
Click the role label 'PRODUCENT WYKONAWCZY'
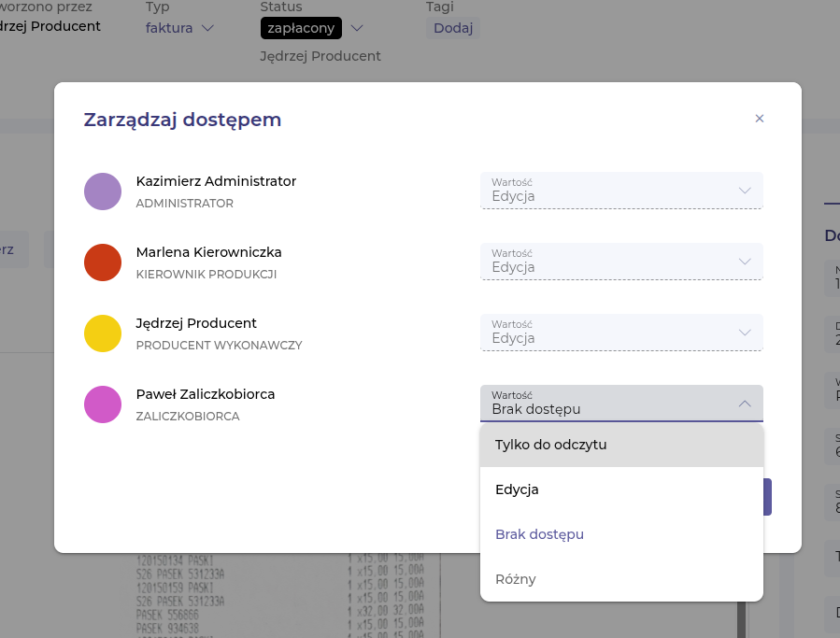coord(219,346)
